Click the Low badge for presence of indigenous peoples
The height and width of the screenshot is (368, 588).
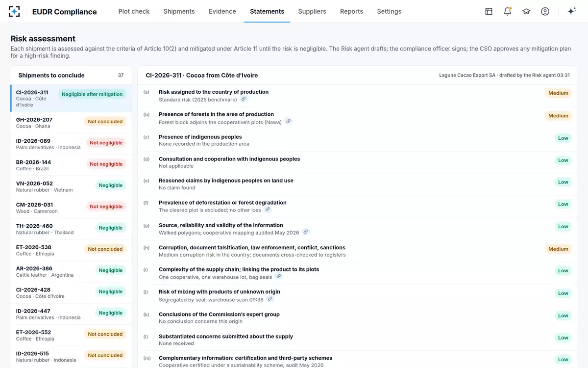click(x=563, y=138)
